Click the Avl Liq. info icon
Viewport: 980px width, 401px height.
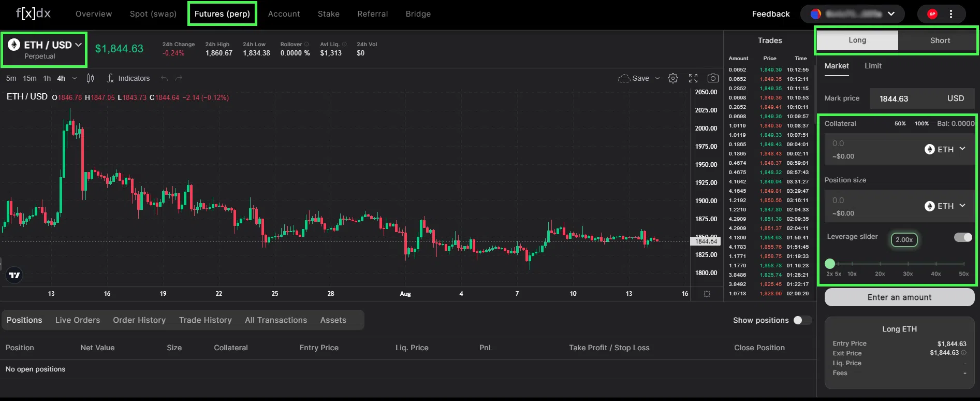coord(344,44)
